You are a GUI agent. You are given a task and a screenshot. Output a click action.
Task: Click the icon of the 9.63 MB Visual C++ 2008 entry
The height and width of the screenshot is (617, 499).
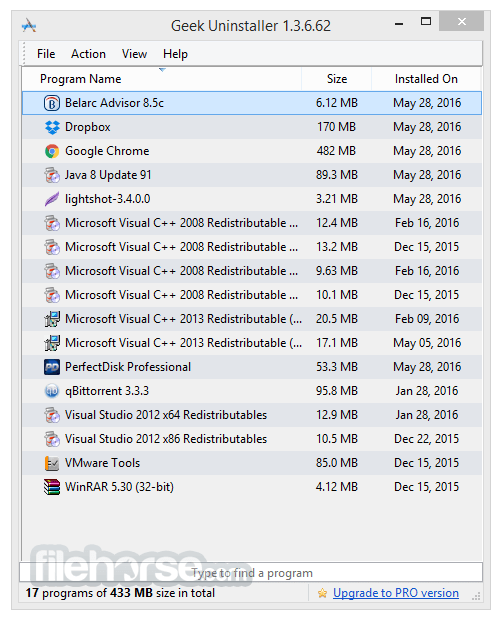click(x=52, y=271)
